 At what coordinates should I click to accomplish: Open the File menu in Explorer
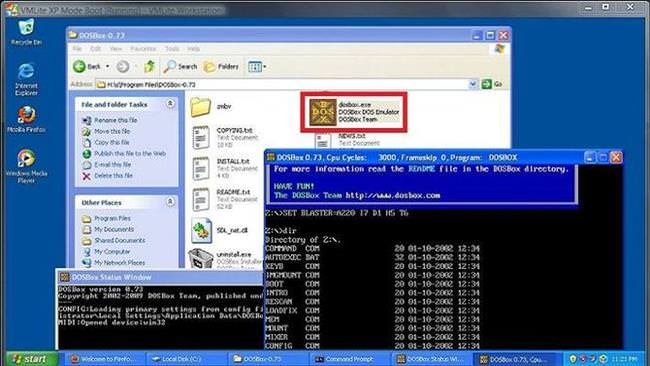[77, 49]
